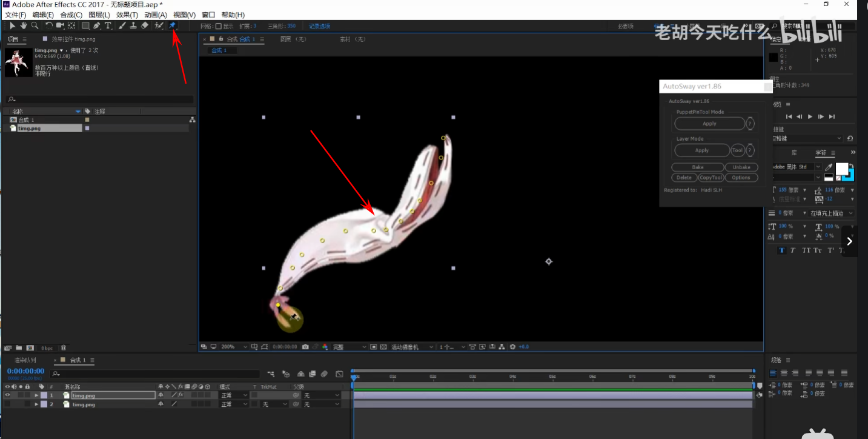Open the 图层(L) menu

[x=99, y=15]
